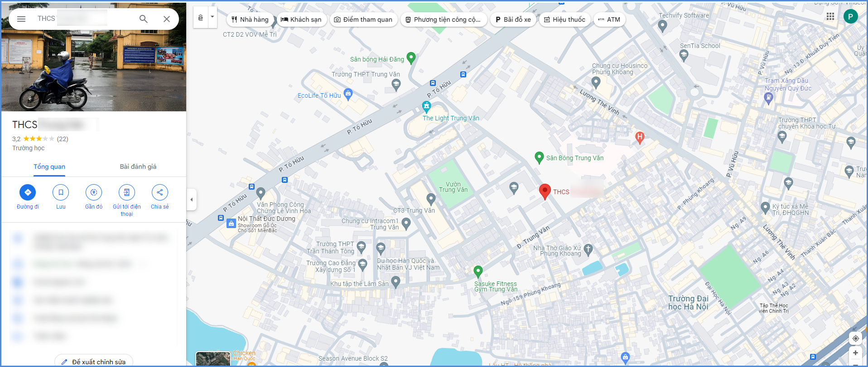
Task: Click Techvify Software map pin
Action: pyautogui.click(x=662, y=26)
